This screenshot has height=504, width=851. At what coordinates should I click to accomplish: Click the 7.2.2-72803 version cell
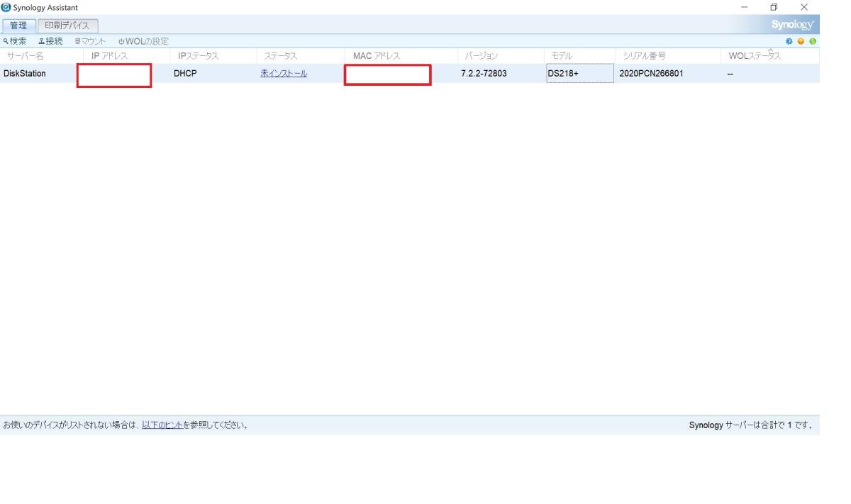click(484, 73)
